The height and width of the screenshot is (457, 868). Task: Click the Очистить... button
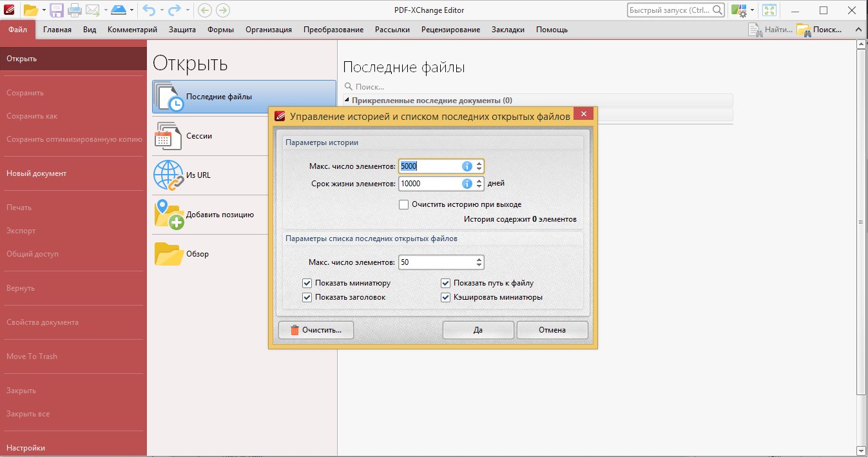(x=316, y=330)
